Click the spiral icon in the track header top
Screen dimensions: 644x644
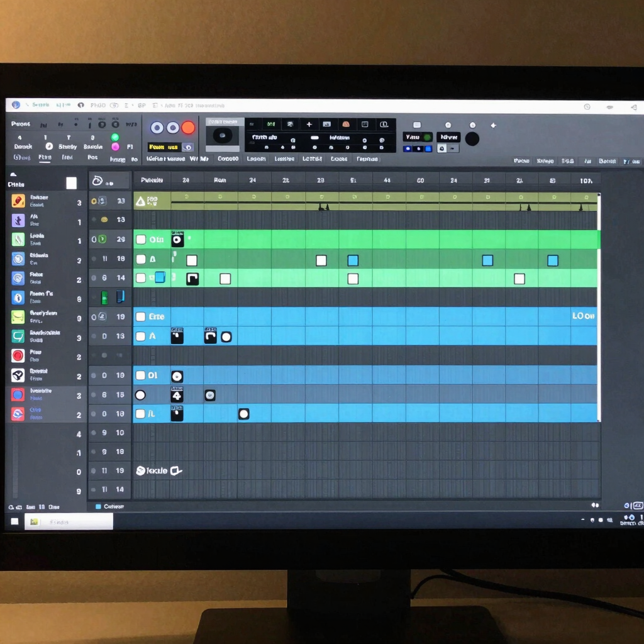coord(97,180)
